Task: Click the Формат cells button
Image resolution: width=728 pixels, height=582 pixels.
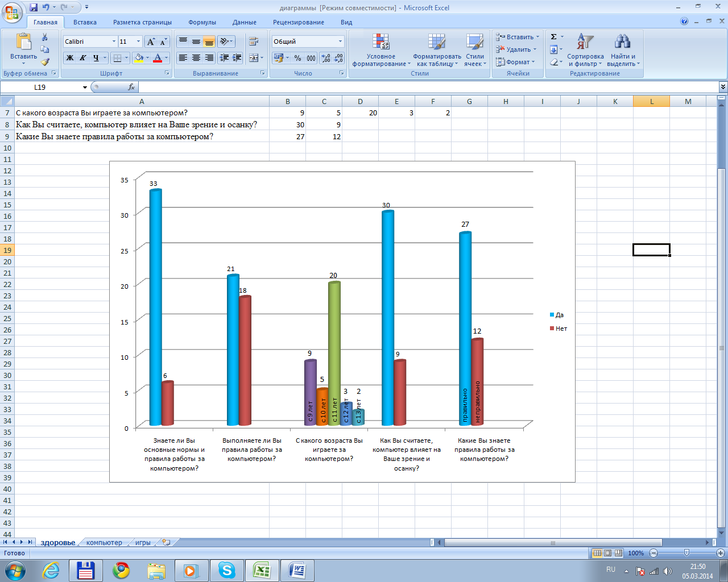Action: (x=515, y=62)
